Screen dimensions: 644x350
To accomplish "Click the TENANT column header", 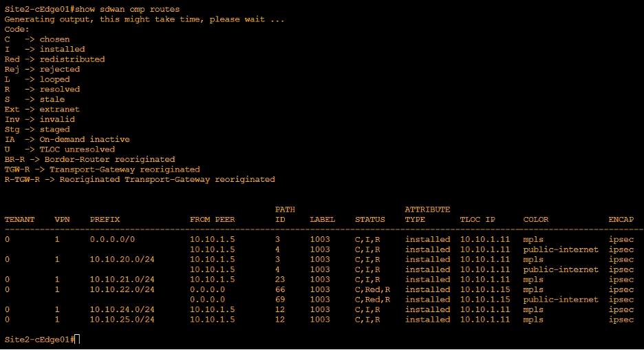I will [x=19, y=220].
